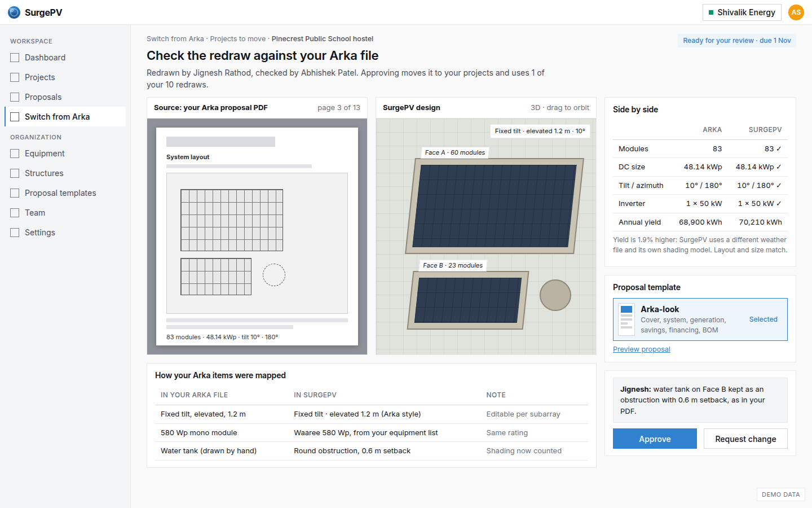Click the SurgePV logo icon
Screen dimensions: 812x508
coord(14,12)
